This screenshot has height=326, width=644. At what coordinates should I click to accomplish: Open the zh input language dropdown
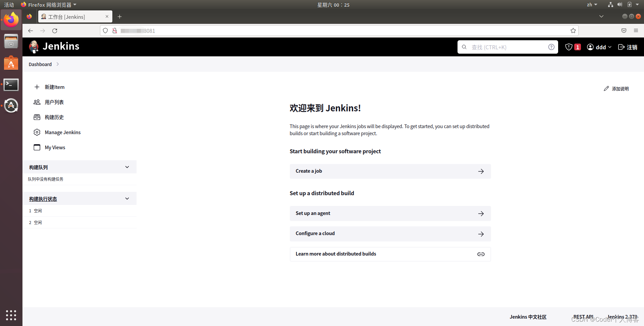pos(592,5)
